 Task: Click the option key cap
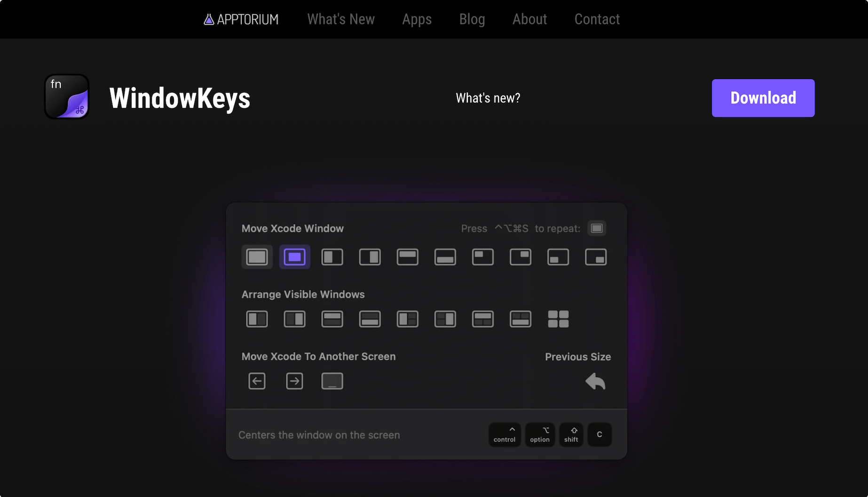point(540,434)
